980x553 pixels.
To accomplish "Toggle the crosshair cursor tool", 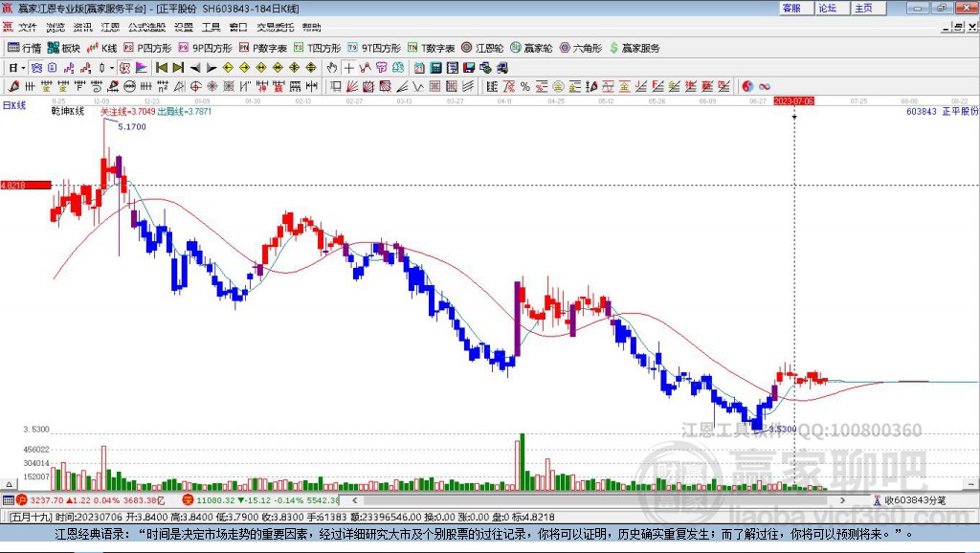I will tap(349, 68).
